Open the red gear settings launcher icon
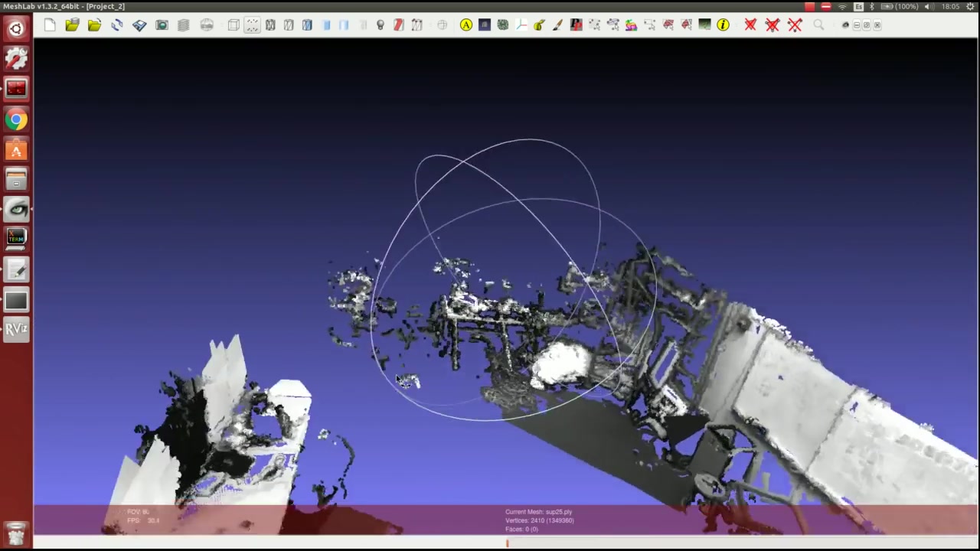Viewport: 980px width, 551px height. click(x=16, y=59)
